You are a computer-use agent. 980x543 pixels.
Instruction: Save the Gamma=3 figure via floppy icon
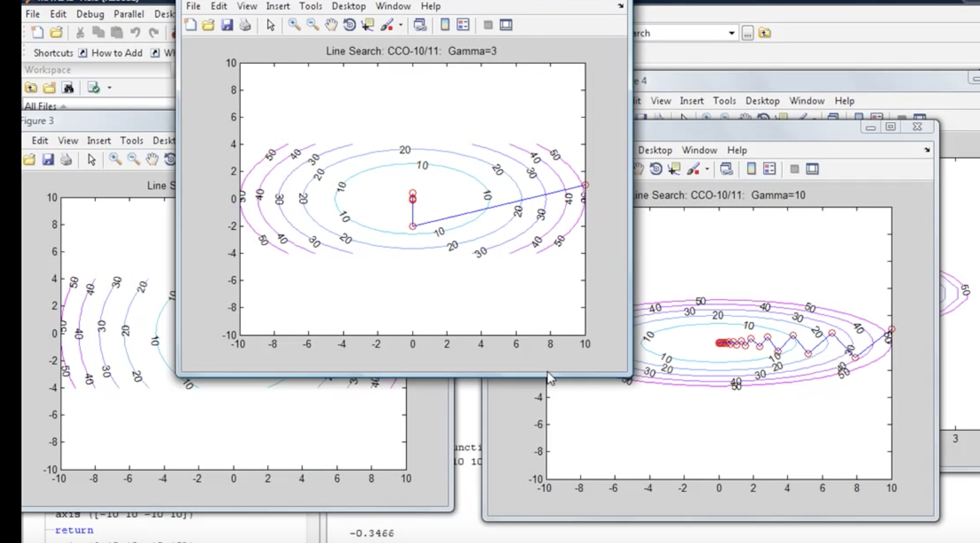pyautogui.click(x=227, y=25)
